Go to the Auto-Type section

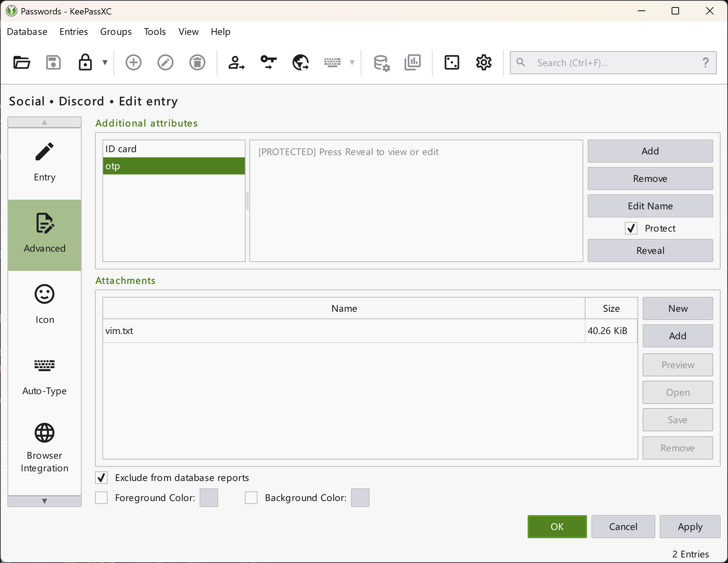tap(45, 377)
